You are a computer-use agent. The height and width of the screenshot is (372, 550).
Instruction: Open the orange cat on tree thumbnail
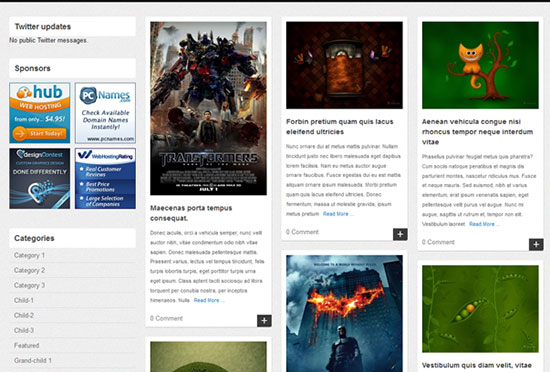pyautogui.click(x=480, y=65)
